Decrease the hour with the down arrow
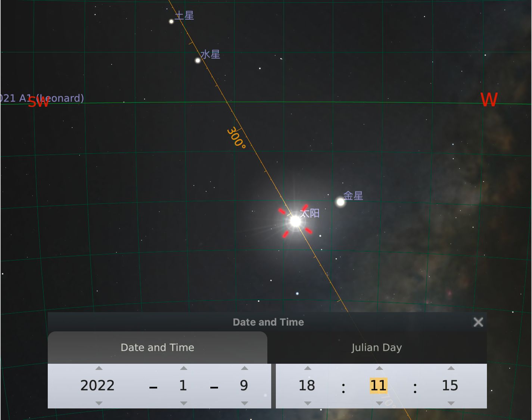This screenshot has height=420, width=532. [308, 403]
